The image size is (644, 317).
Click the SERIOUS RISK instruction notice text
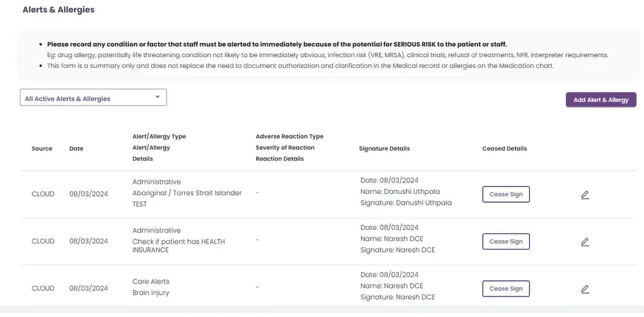[x=276, y=44]
